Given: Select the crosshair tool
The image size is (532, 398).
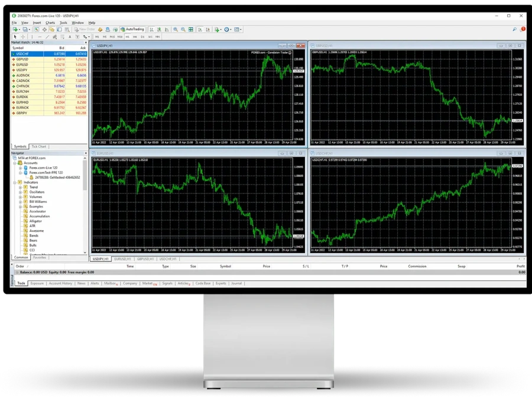Looking at the screenshot, I should (x=22, y=37).
